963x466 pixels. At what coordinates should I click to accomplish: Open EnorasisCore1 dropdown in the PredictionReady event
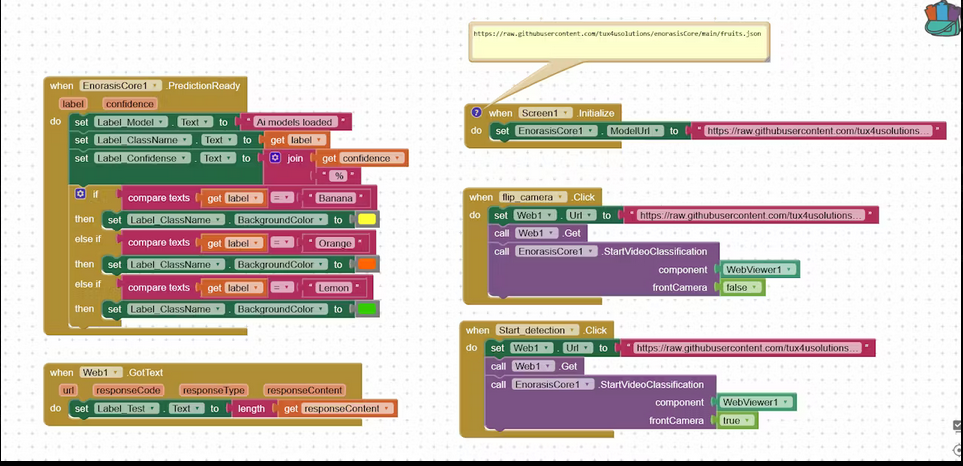(120, 86)
